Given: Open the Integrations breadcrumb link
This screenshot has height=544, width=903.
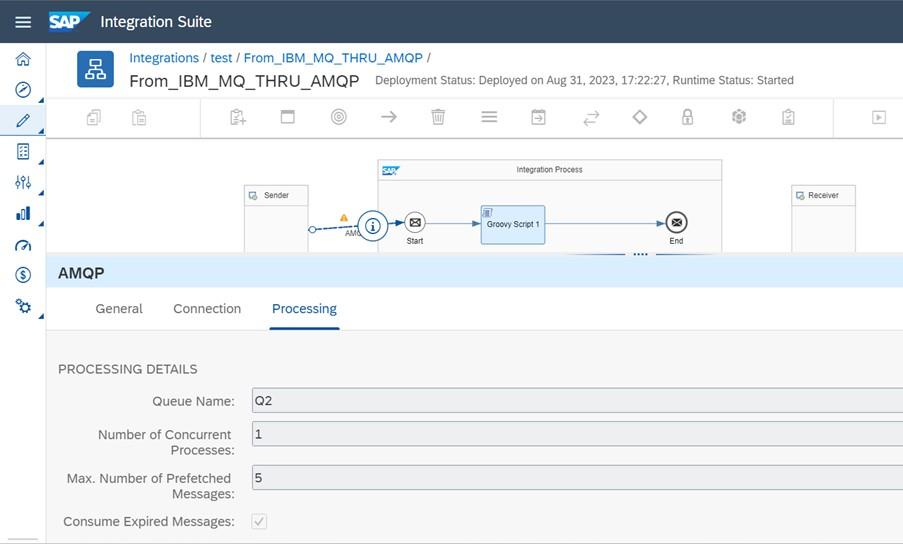Looking at the screenshot, I should [164, 58].
